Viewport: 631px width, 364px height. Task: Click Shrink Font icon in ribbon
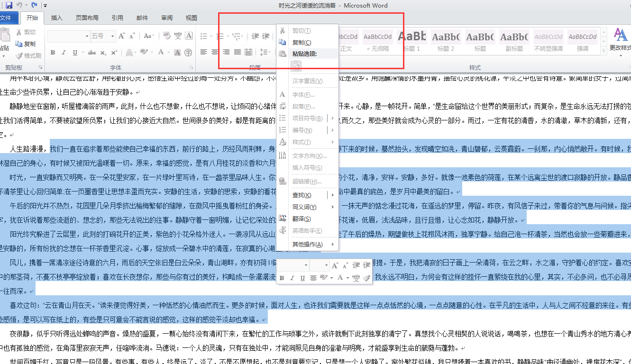[x=131, y=36]
